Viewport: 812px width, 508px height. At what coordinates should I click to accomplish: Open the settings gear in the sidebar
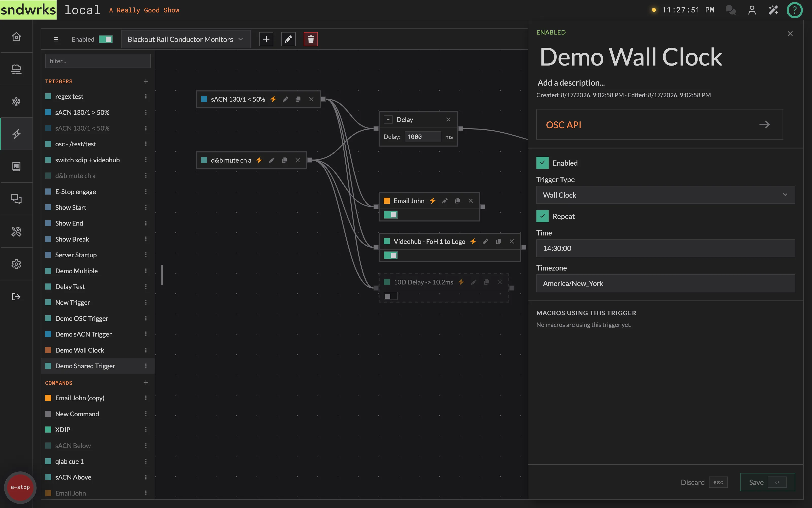pos(16,264)
